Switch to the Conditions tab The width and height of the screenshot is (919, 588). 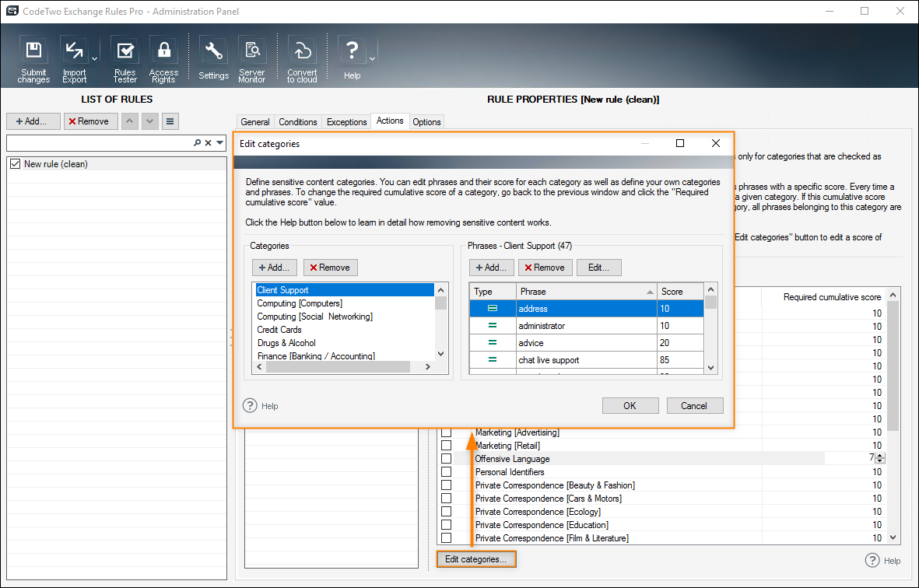point(298,122)
